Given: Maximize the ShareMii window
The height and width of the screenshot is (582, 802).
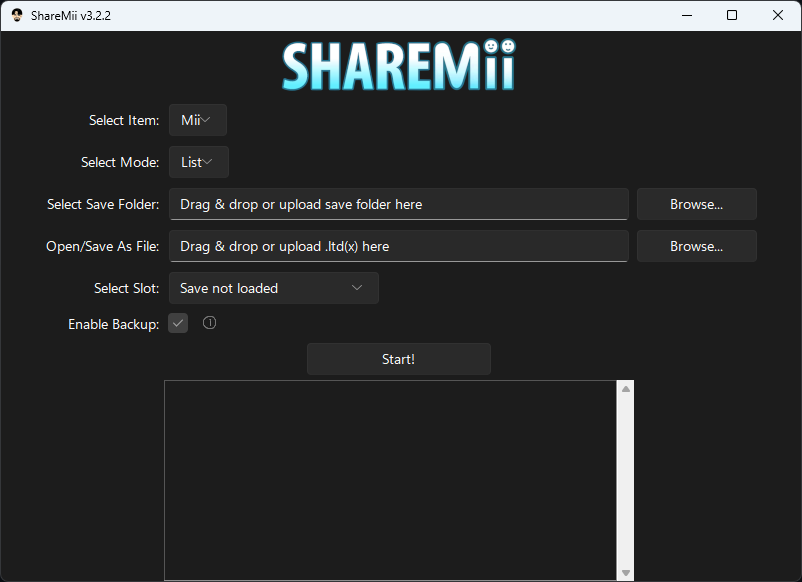Looking at the screenshot, I should coord(732,15).
